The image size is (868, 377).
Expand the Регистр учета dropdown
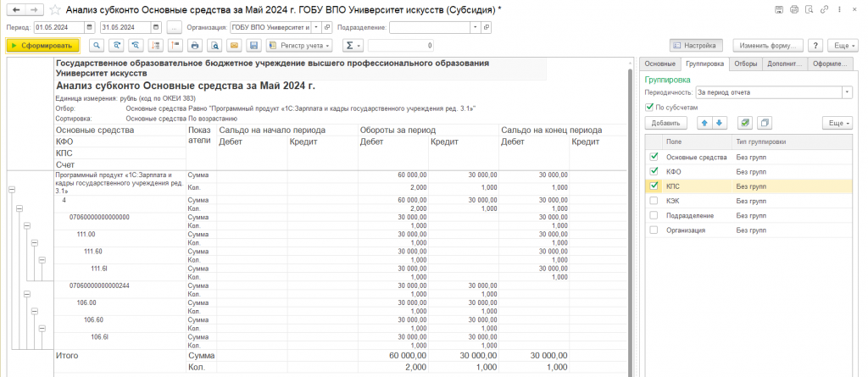pos(300,46)
